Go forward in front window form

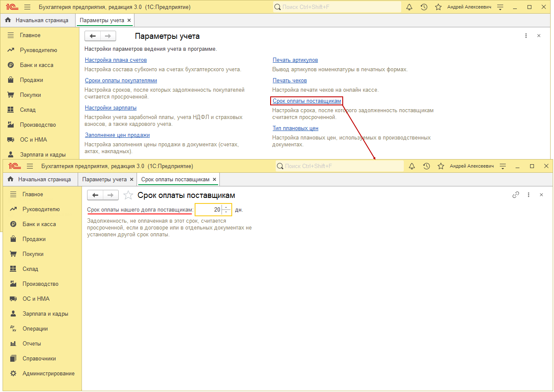tap(111, 195)
